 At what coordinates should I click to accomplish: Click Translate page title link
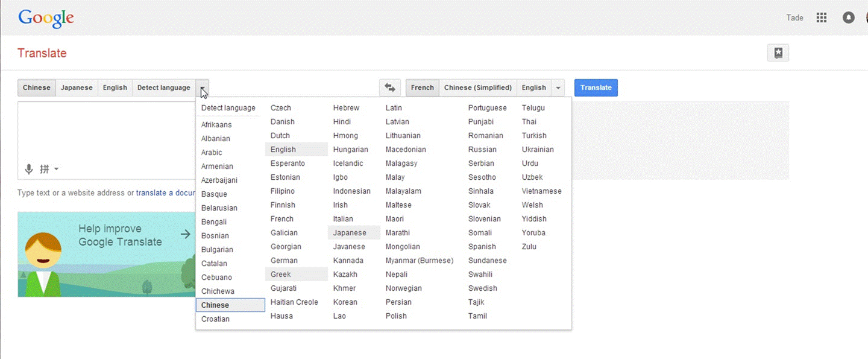pos(42,53)
